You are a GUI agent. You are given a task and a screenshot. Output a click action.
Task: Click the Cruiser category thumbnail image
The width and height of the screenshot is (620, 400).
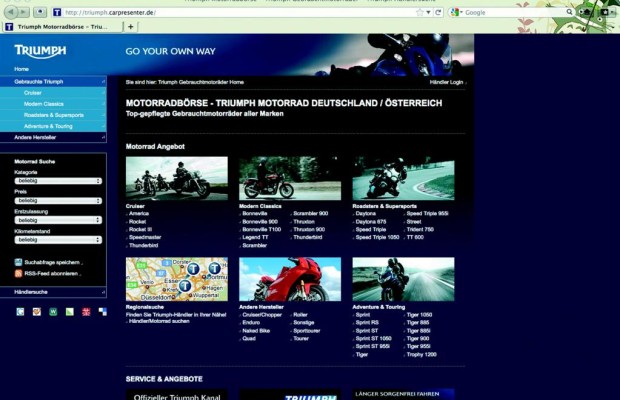[177, 178]
